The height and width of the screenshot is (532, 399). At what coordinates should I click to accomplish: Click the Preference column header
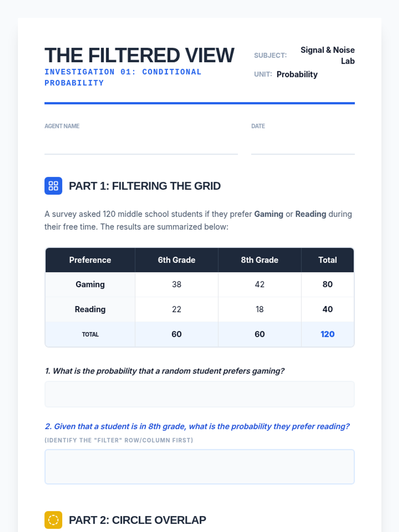click(90, 260)
